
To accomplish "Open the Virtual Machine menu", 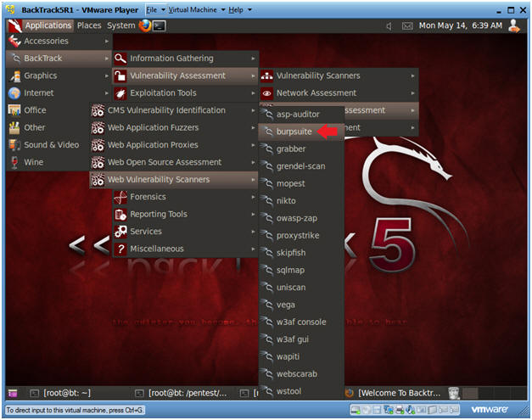I will [197, 10].
